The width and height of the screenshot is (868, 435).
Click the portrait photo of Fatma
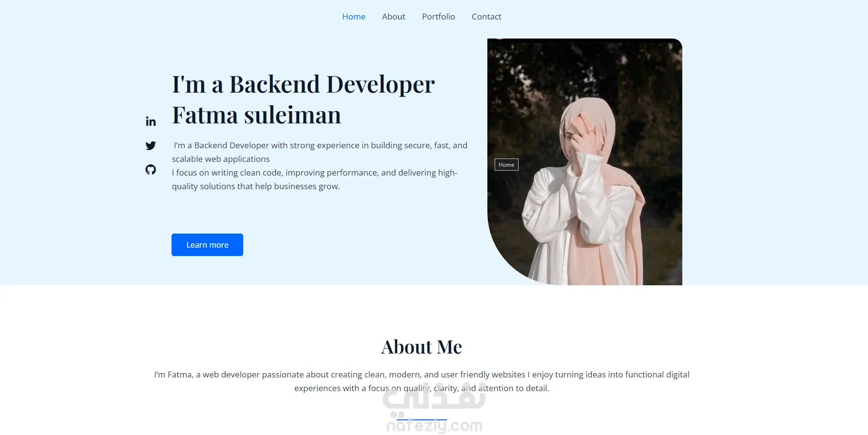(x=585, y=162)
